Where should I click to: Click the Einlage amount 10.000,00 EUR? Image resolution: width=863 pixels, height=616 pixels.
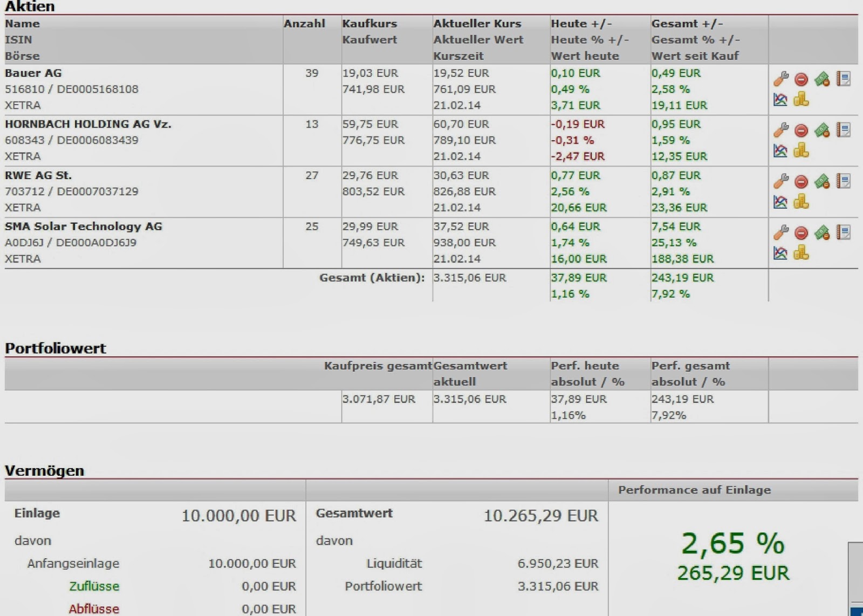coord(238,516)
